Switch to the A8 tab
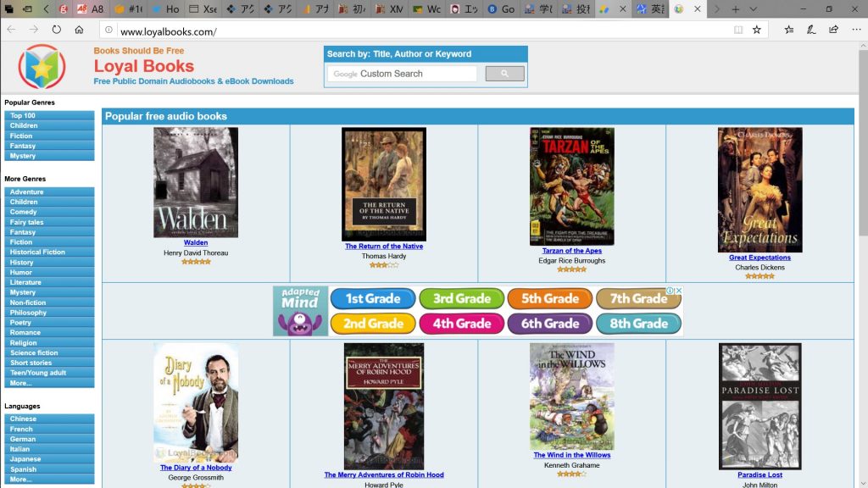Image resolution: width=868 pixels, height=488 pixels. pyautogui.click(x=91, y=8)
